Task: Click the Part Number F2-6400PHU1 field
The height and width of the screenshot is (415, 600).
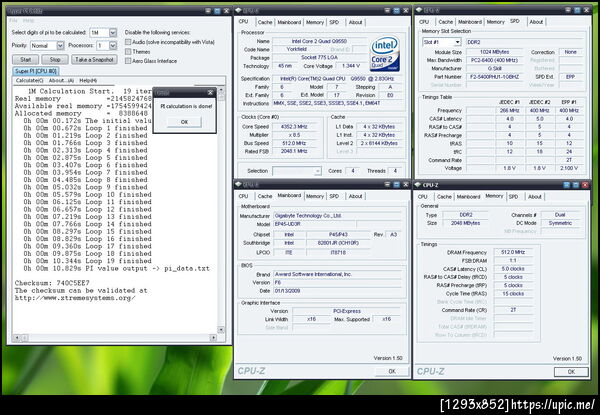Action: tap(494, 77)
